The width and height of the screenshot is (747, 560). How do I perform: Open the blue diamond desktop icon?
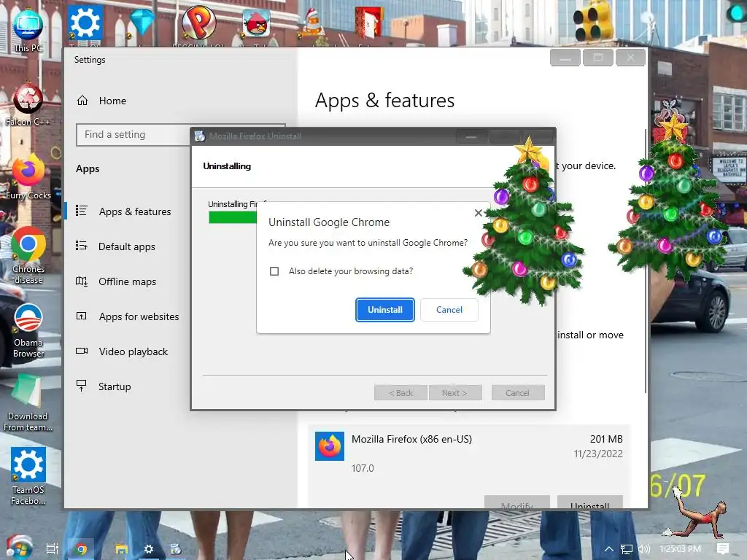142,22
